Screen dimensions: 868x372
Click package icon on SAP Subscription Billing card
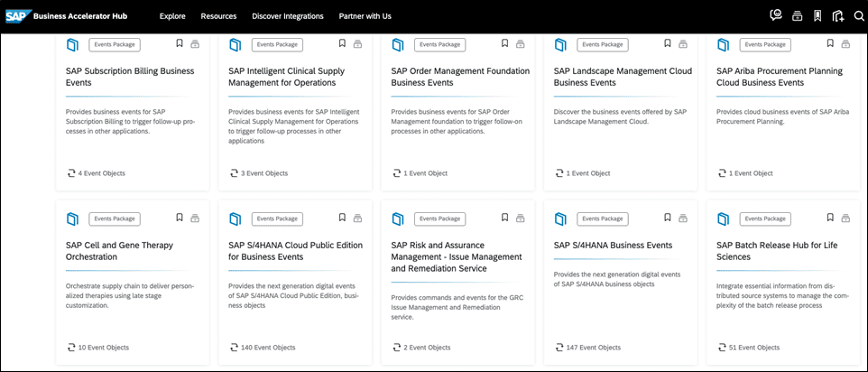[x=72, y=44]
